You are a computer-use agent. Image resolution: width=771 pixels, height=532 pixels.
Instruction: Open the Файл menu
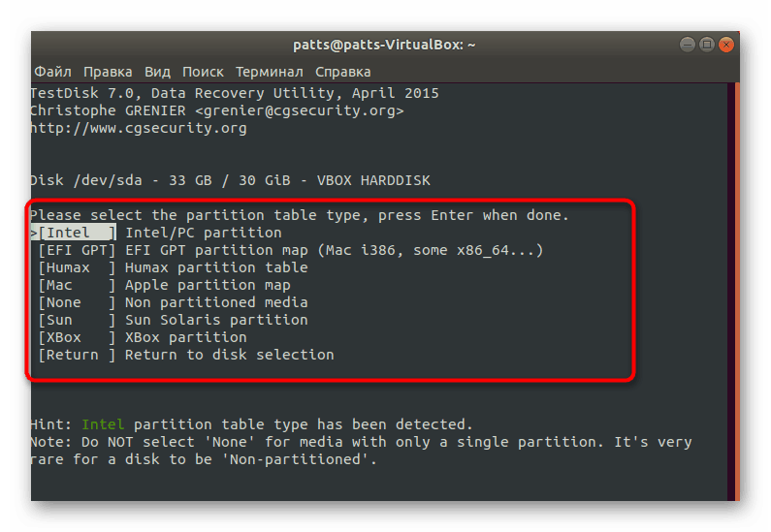click(52, 72)
